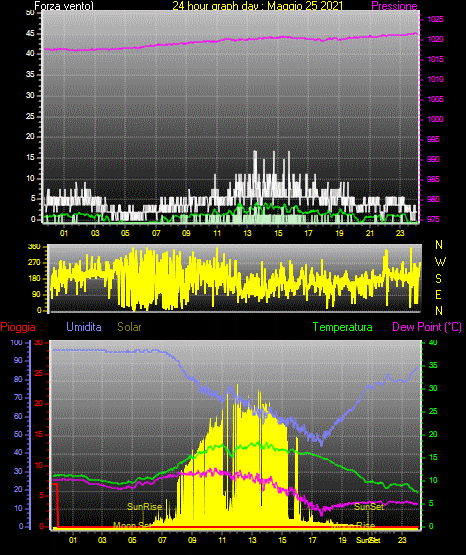Click wind direction axis value 180
Screen dimensions: 466x555
point(34,279)
